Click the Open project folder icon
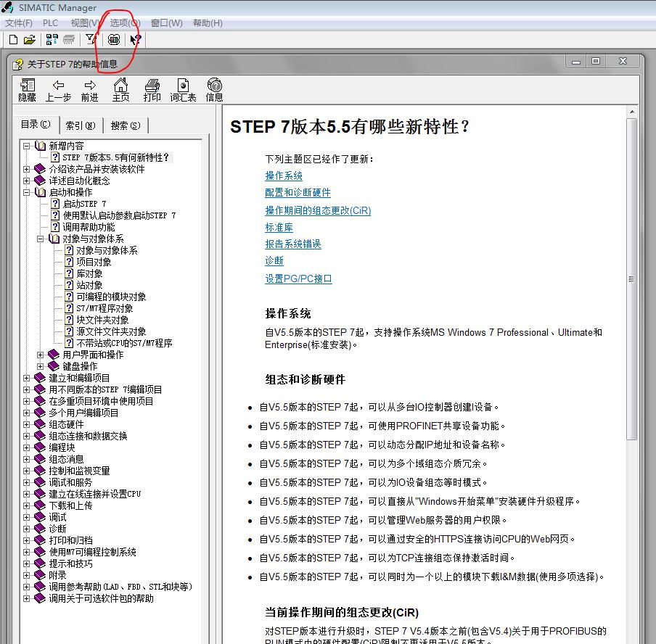This screenshot has height=644, width=656. click(30, 39)
